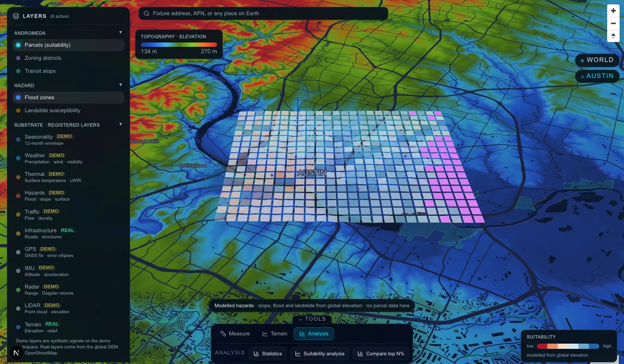Click the line chart icon on Suitability analysis
Image resolution: width=624 pixels, height=364 pixels.
click(298, 354)
